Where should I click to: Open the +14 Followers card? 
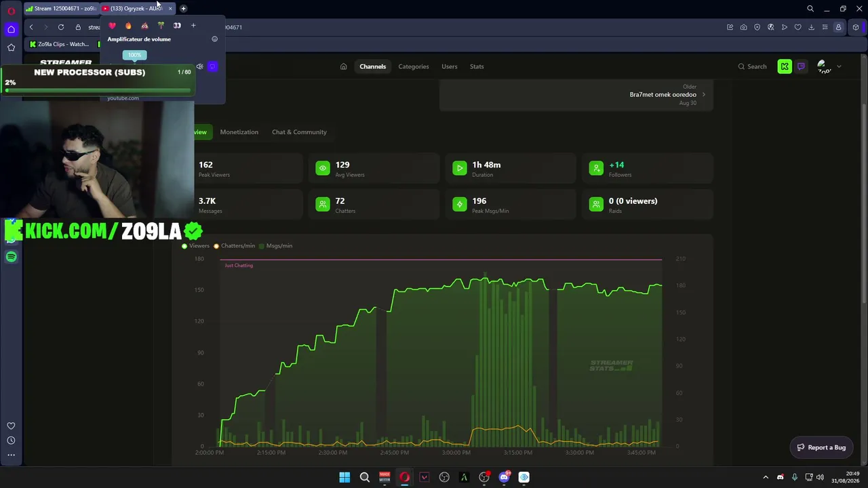648,168
